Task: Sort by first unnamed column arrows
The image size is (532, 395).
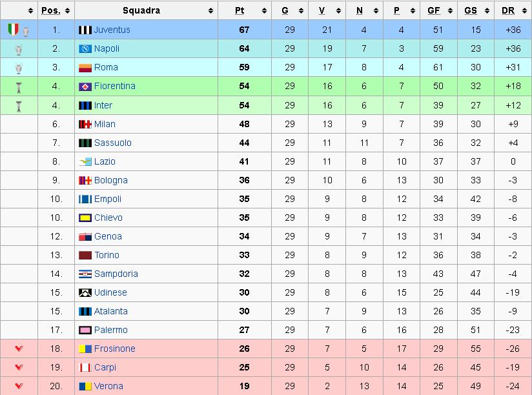Action: 30,11
